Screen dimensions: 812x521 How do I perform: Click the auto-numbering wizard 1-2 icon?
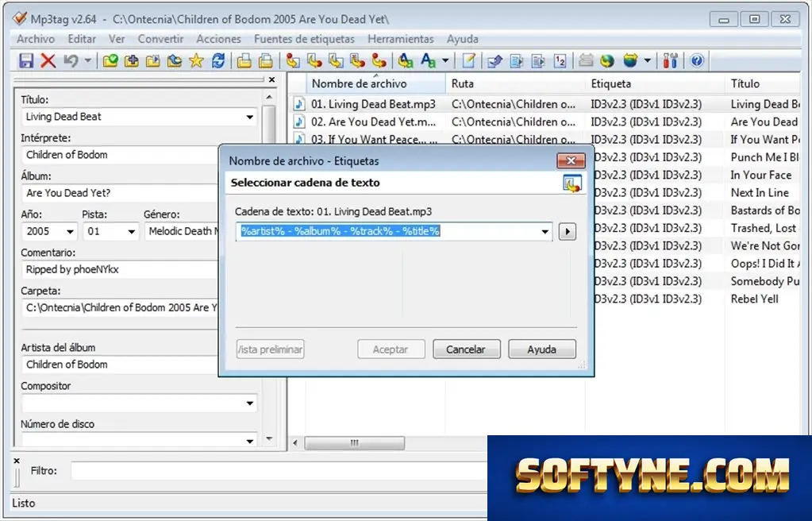560,60
